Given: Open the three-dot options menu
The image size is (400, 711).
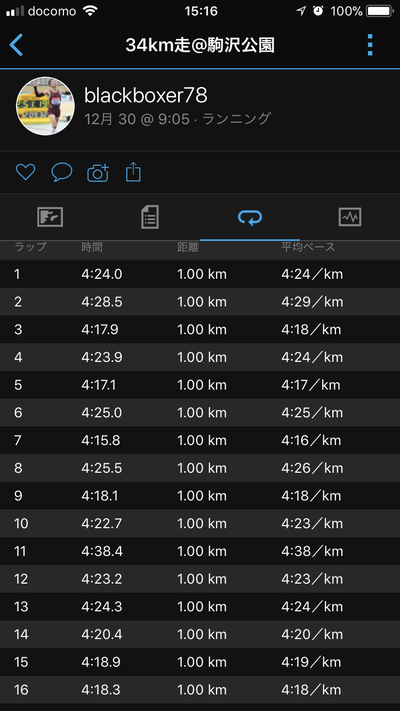Looking at the screenshot, I should [x=370, y=45].
